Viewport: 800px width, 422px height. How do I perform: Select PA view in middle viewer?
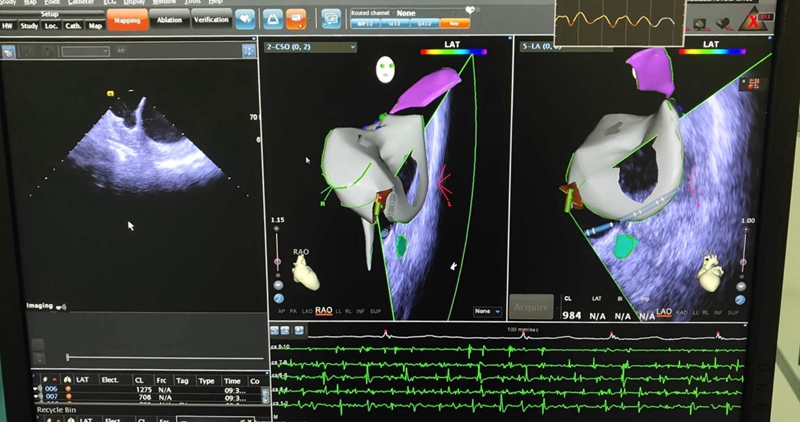pyautogui.click(x=293, y=311)
